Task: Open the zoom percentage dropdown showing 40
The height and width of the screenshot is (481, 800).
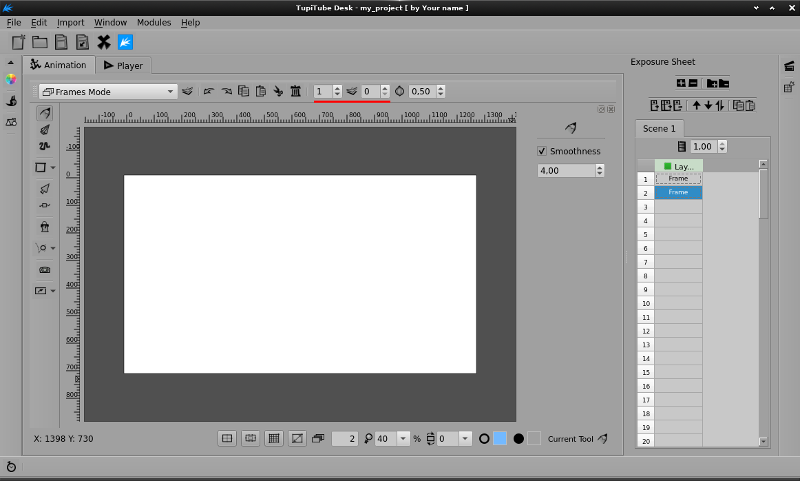Action: (403, 439)
